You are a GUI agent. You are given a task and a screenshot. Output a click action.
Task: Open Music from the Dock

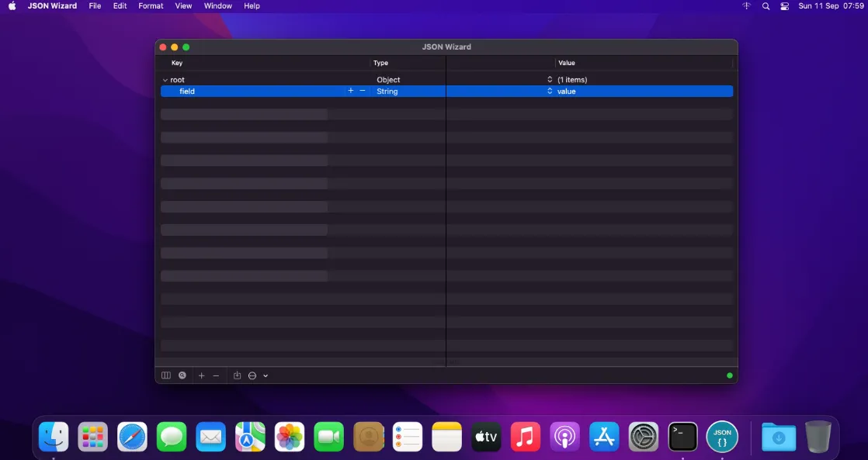(x=526, y=437)
